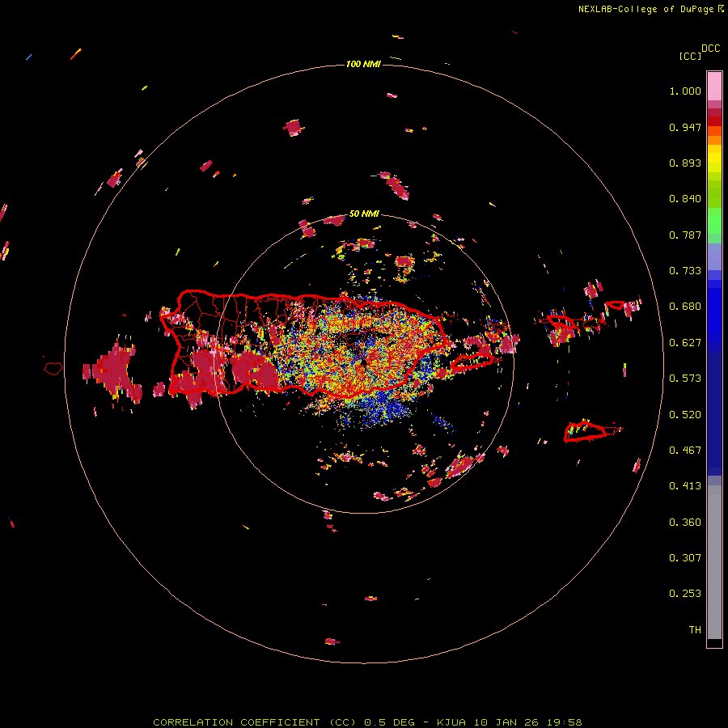
Task: Click the 0.360 scale value
Action: [x=685, y=523]
